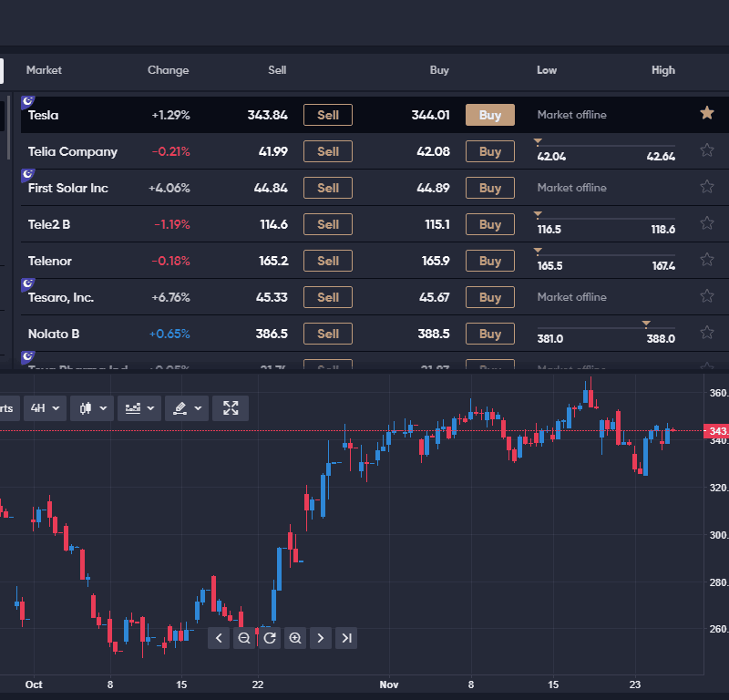
Task: Sell Tesaro, Inc. shares
Action: [x=328, y=297]
